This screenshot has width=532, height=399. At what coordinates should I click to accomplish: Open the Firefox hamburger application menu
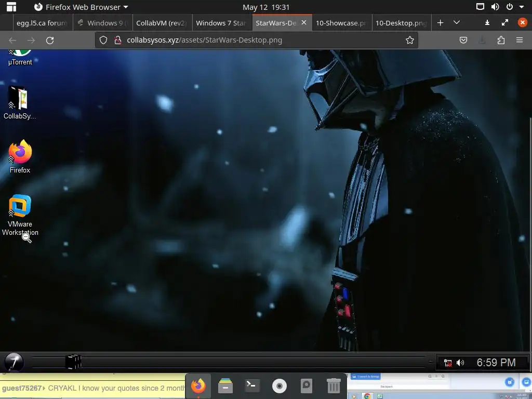[x=520, y=40]
